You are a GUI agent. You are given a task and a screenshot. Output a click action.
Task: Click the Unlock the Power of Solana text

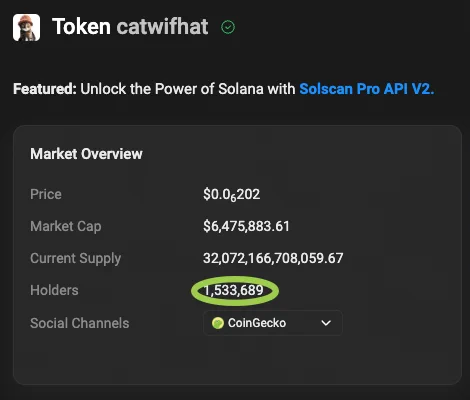click(172, 89)
